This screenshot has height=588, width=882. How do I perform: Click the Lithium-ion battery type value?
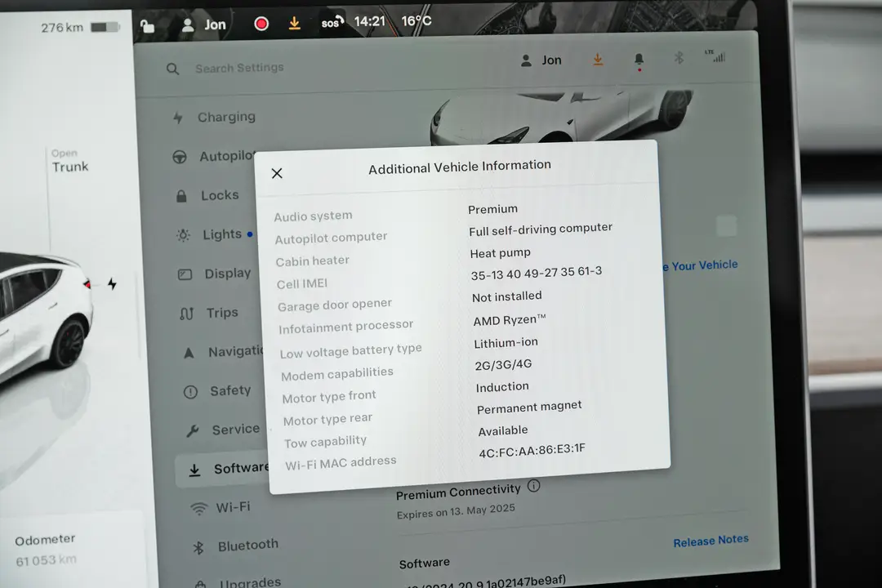click(506, 343)
